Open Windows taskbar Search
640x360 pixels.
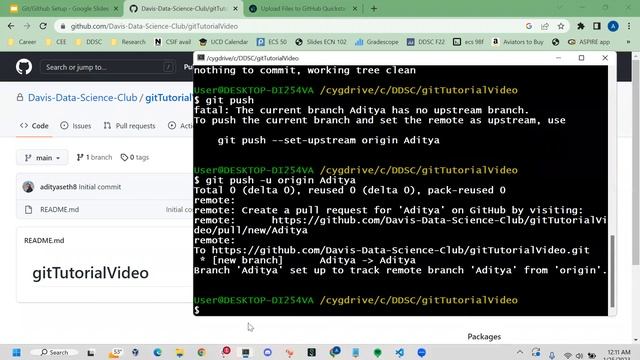coord(55,352)
